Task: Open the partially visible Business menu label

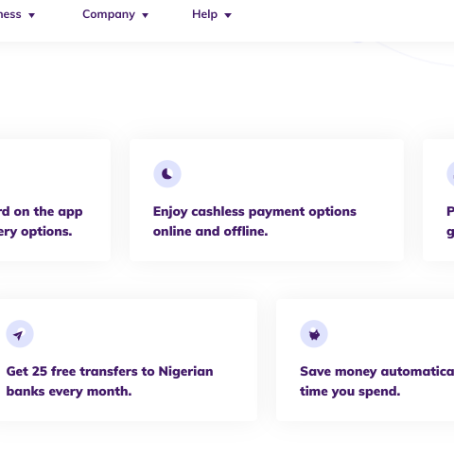Action: click(x=10, y=14)
